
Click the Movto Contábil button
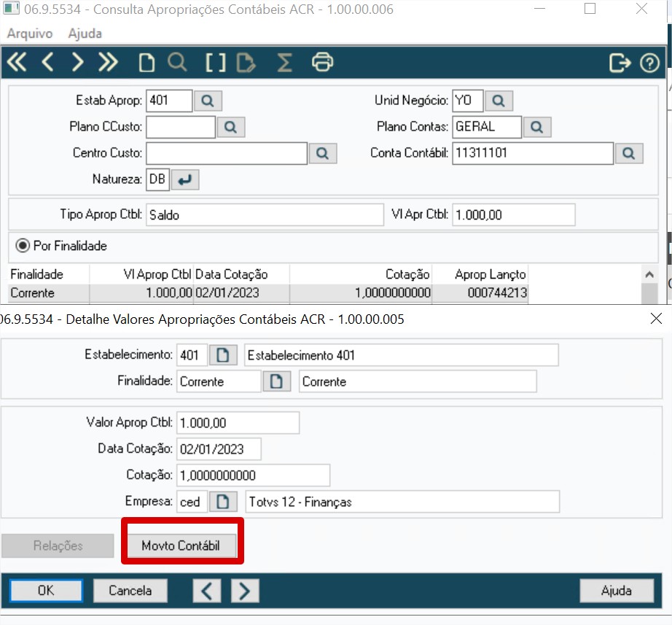coord(181,546)
